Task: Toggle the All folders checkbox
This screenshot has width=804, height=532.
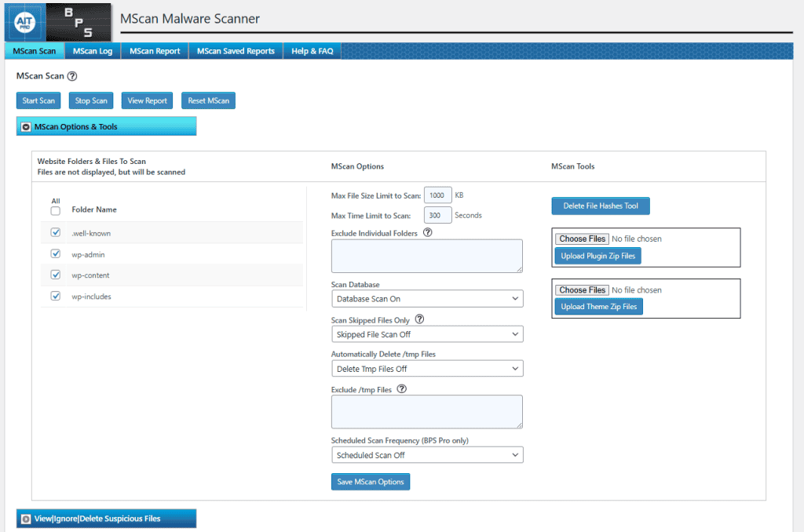Action: [56, 211]
